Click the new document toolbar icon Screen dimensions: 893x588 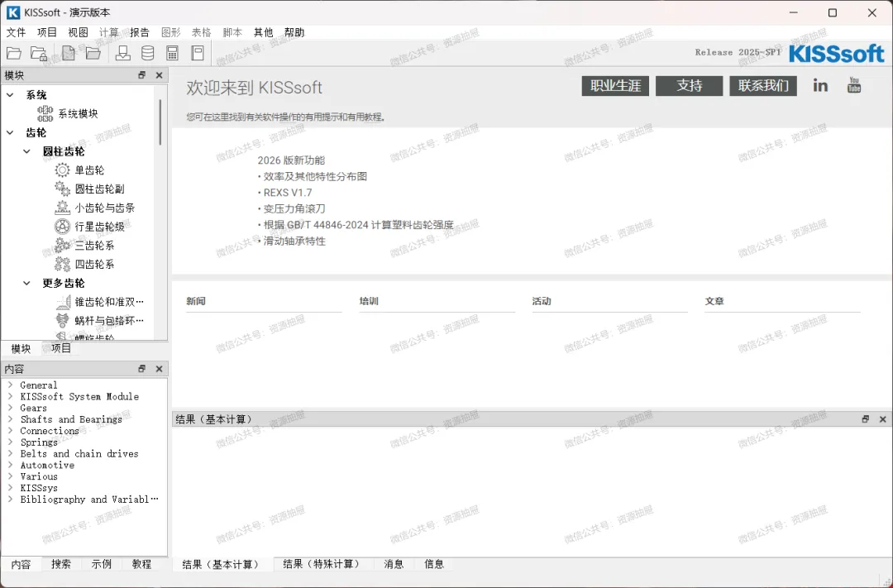[x=69, y=53]
